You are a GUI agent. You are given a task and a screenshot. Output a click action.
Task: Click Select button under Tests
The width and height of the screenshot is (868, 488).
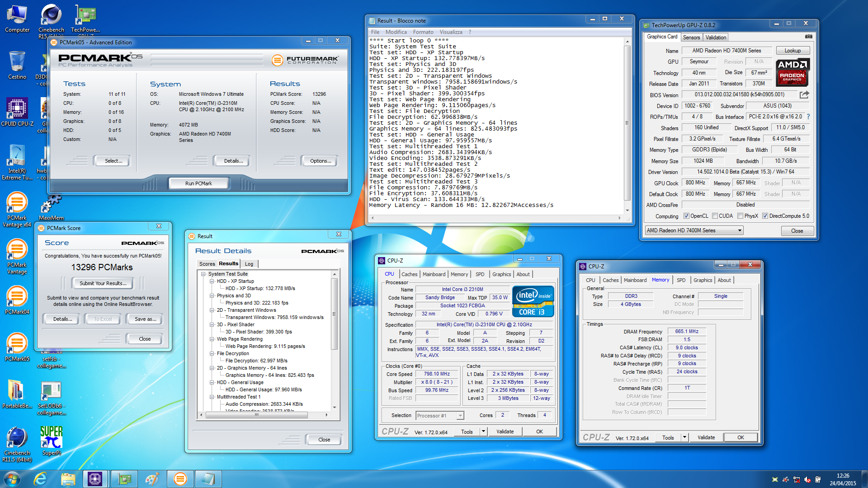point(113,161)
